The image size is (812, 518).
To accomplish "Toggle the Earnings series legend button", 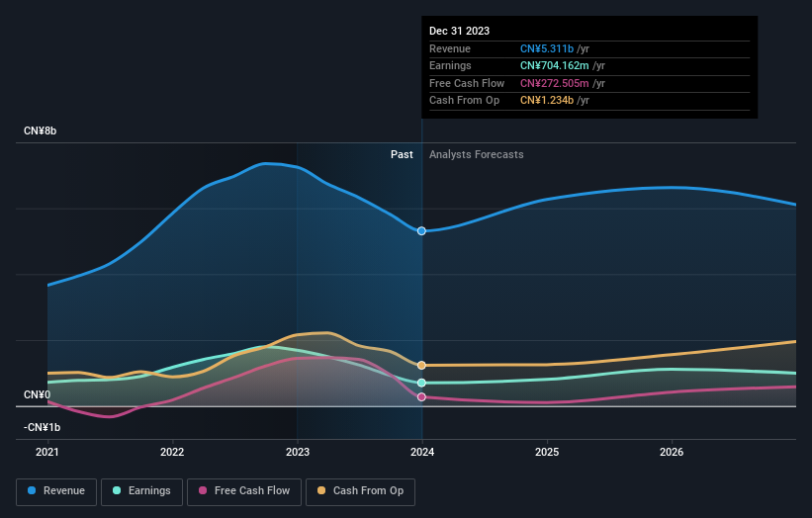I will tap(141, 491).
